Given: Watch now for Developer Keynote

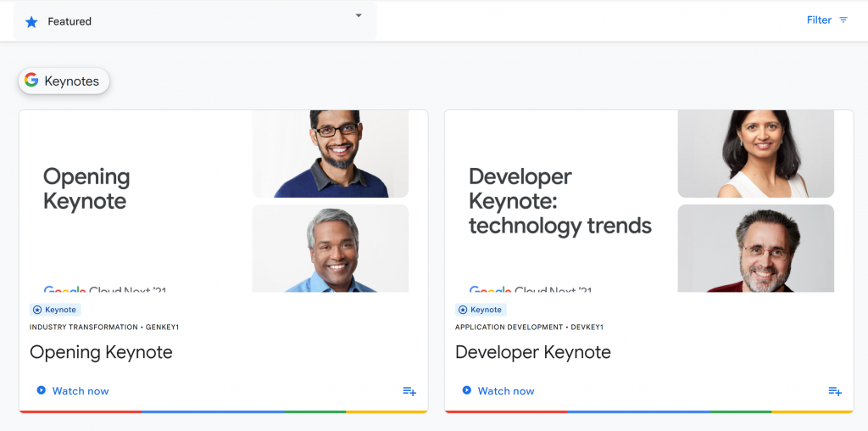Looking at the screenshot, I should click(498, 390).
